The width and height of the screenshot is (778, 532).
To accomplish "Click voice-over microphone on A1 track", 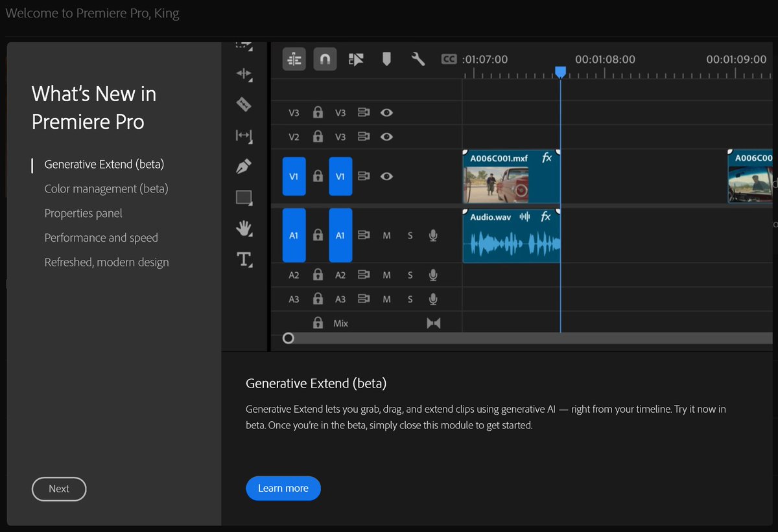I will 433,236.
